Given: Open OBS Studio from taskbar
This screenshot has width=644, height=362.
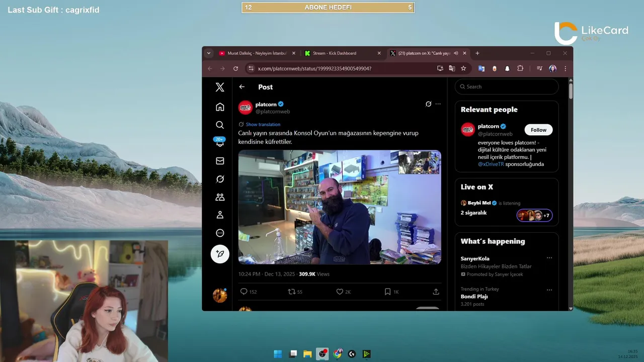Looking at the screenshot, I should (x=323, y=354).
